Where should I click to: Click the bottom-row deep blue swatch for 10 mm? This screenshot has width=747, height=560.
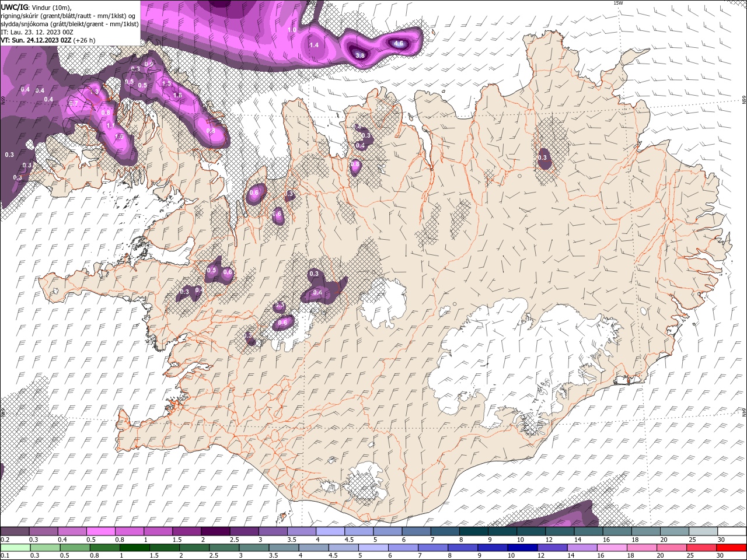[522, 548]
